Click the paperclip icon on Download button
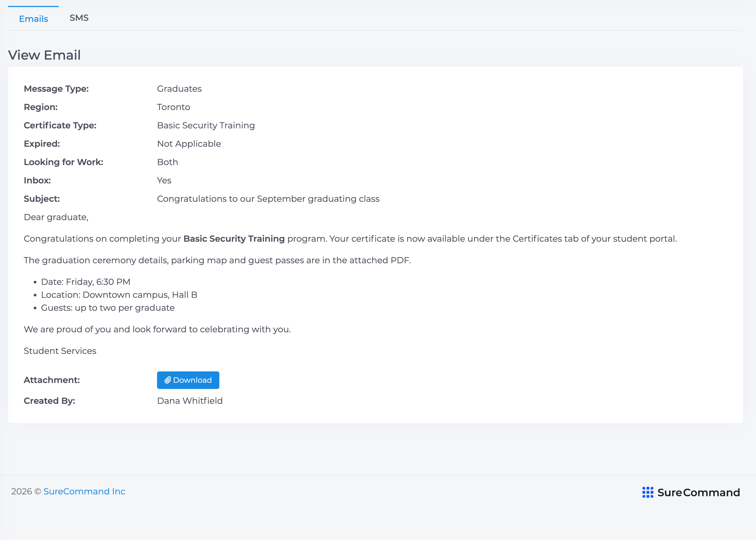756x540 pixels. (168, 380)
